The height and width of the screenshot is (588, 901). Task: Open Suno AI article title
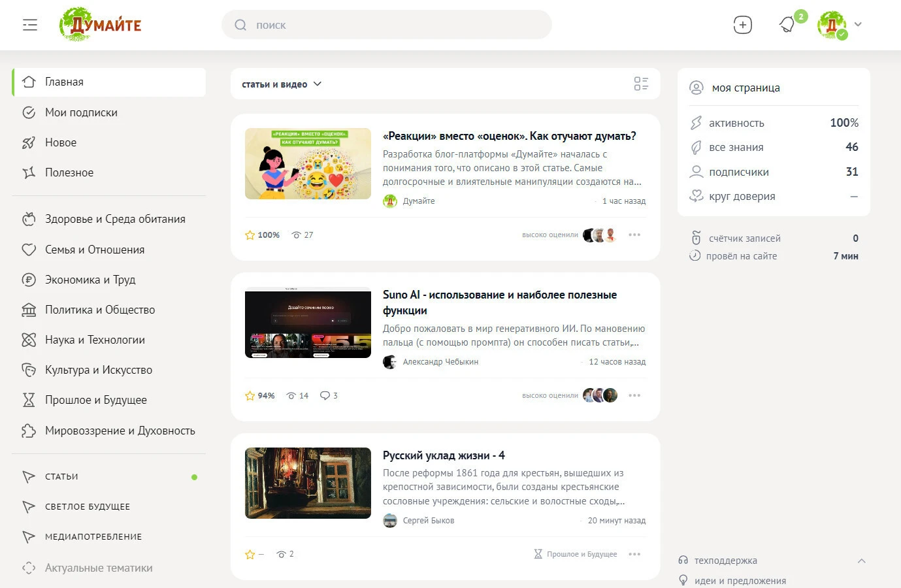(500, 302)
